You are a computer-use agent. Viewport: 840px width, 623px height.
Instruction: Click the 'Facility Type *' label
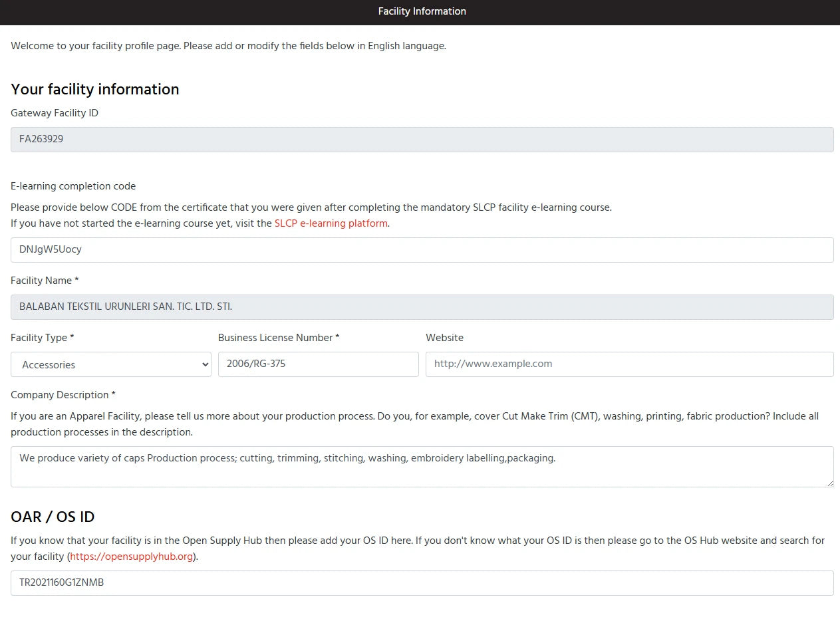(x=43, y=338)
